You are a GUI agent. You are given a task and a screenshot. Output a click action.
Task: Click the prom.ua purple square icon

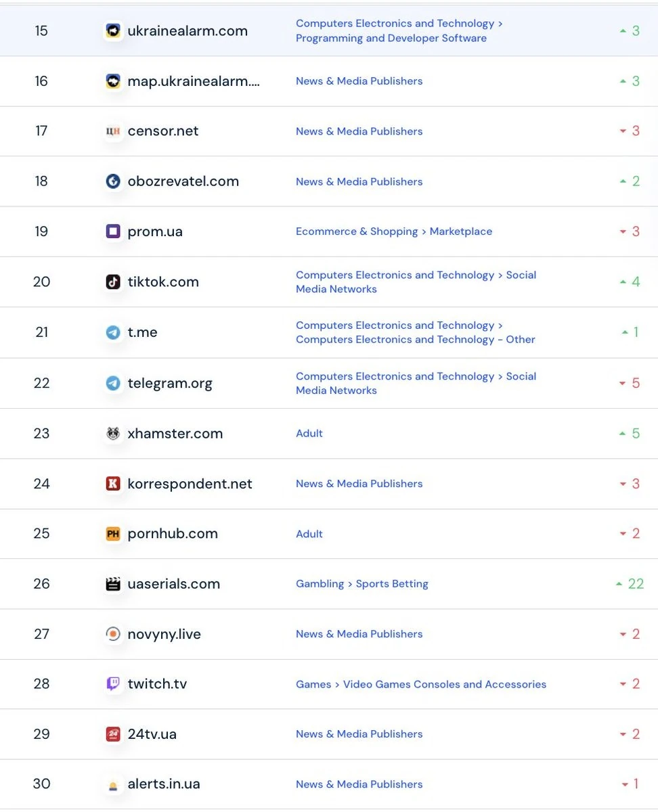113,231
